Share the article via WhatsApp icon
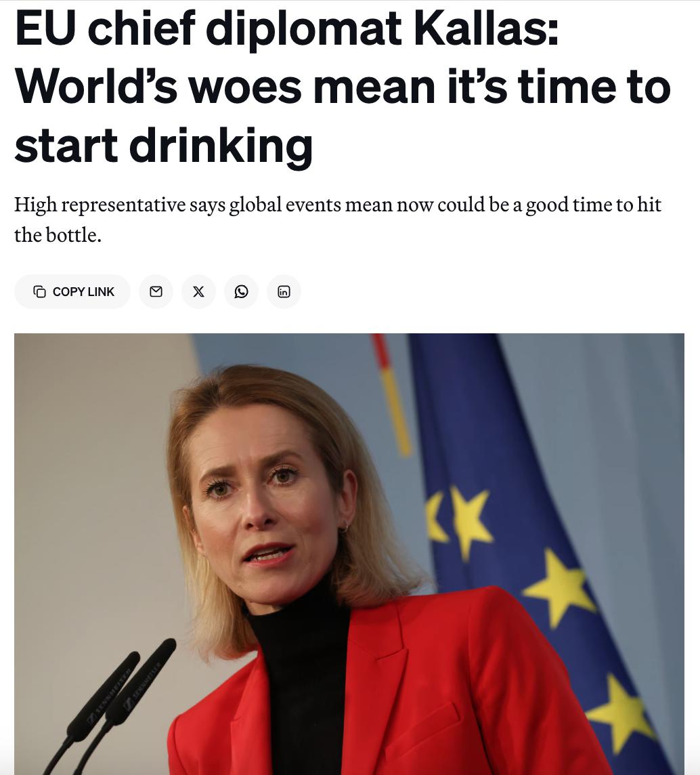This screenshot has width=700, height=775. tap(241, 291)
